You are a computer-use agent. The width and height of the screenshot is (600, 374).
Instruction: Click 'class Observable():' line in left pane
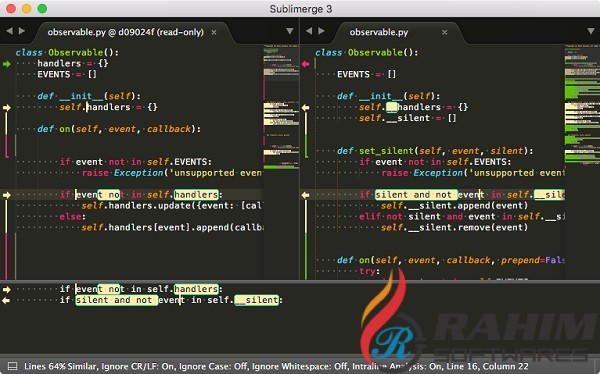[67, 52]
